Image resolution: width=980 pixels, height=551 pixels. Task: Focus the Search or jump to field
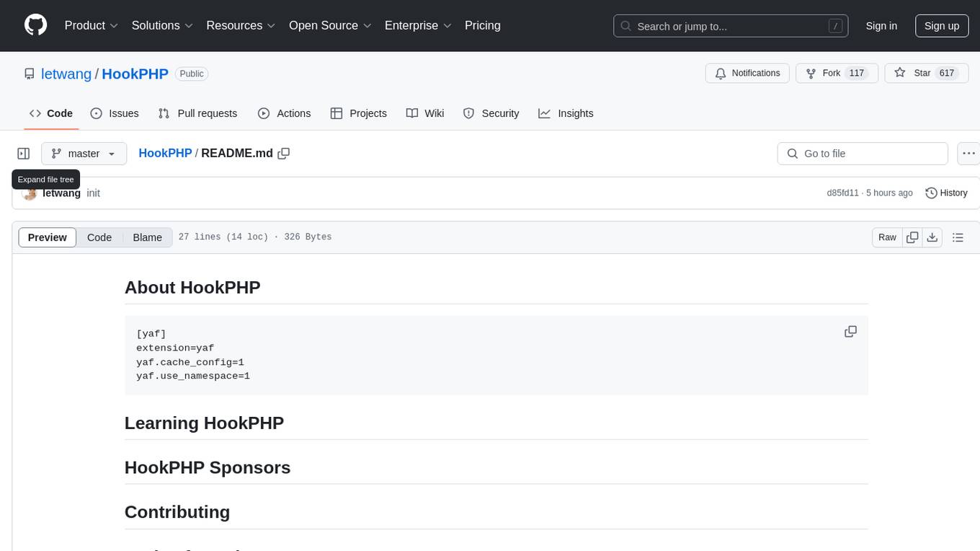[731, 26]
